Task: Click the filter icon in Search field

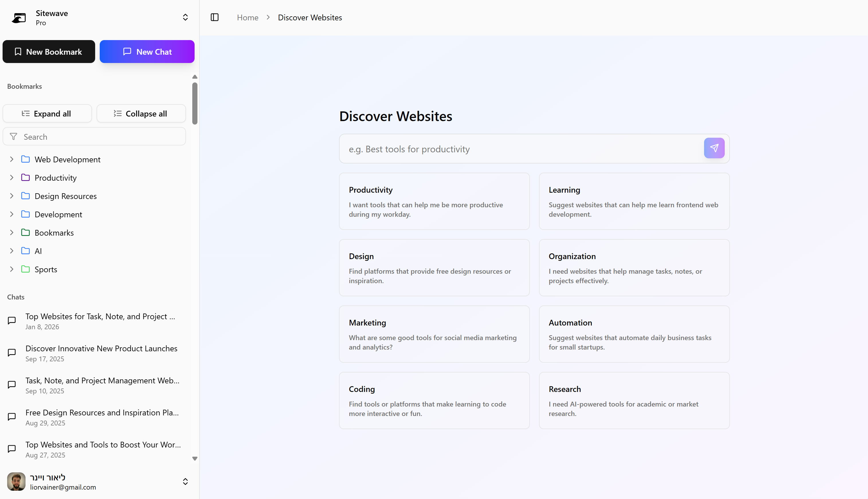Action: (x=14, y=137)
